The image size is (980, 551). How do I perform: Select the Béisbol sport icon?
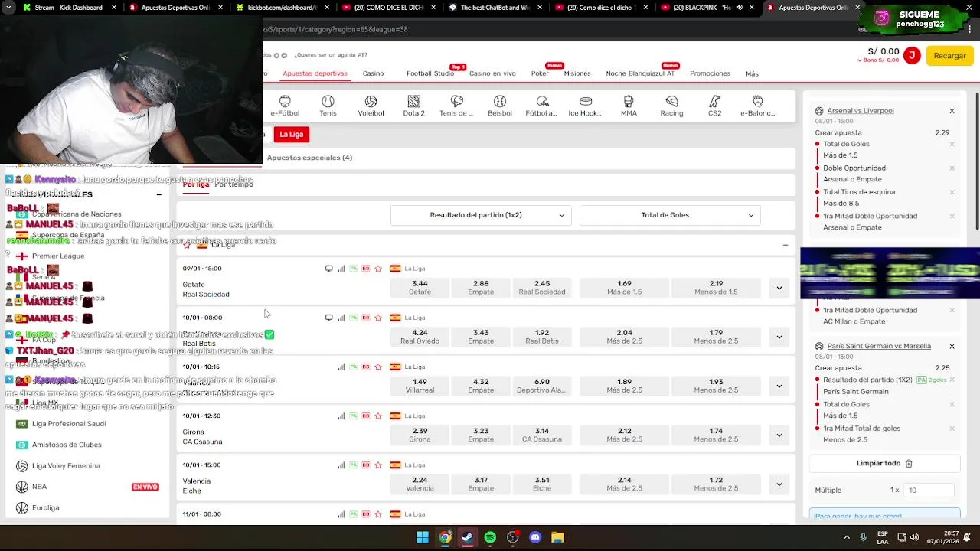pos(500,106)
